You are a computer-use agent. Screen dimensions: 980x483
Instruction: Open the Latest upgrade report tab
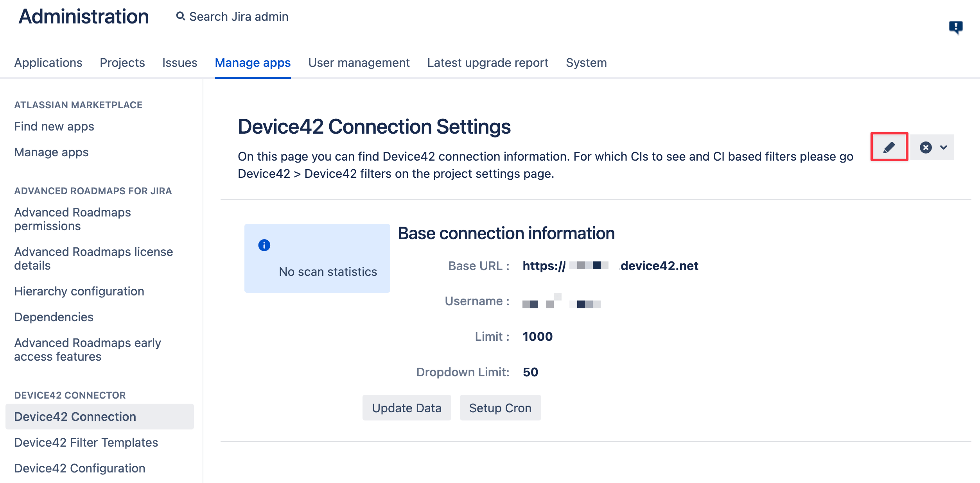(488, 63)
